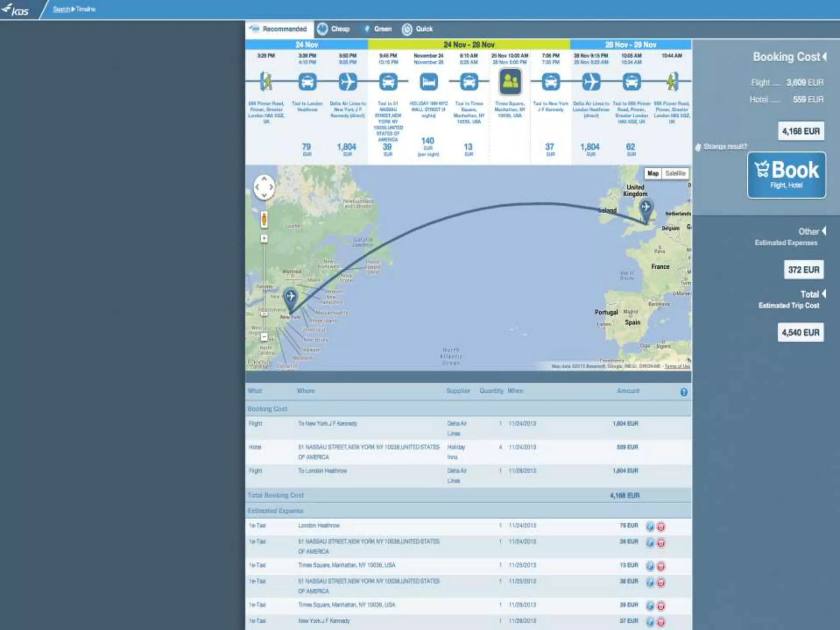Image resolution: width=840 pixels, height=630 pixels.
Task: Switch map to Satellite view
Action: 675,173
